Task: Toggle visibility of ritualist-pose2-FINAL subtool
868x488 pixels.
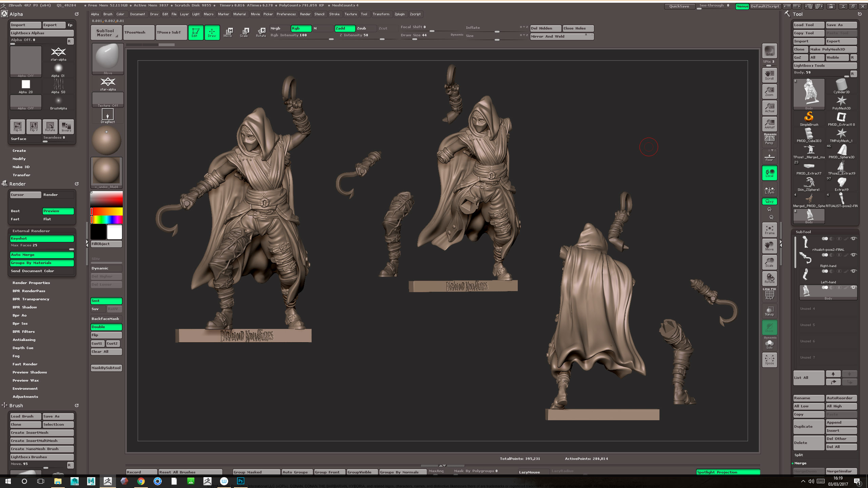Action: point(854,239)
